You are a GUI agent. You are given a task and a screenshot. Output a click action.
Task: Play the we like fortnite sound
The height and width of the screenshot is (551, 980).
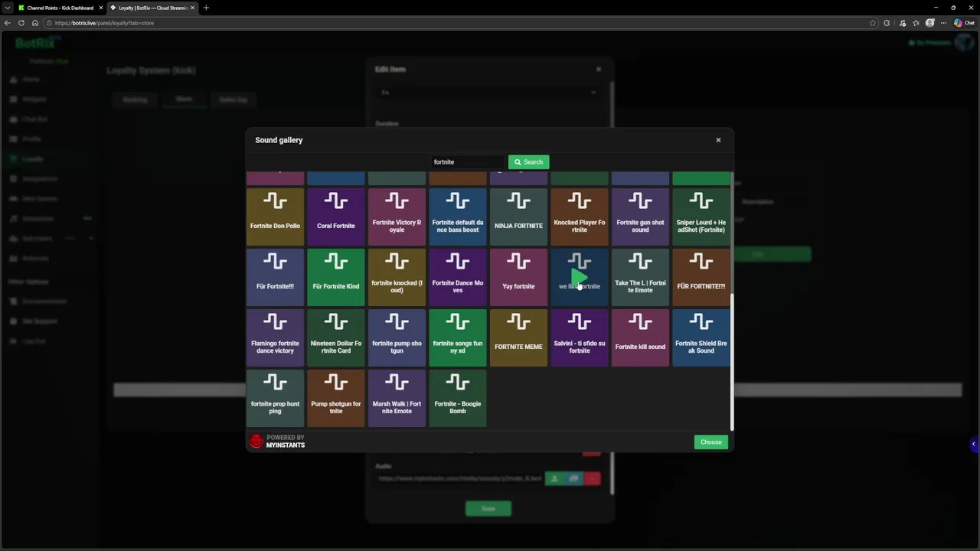(x=580, y=277)
